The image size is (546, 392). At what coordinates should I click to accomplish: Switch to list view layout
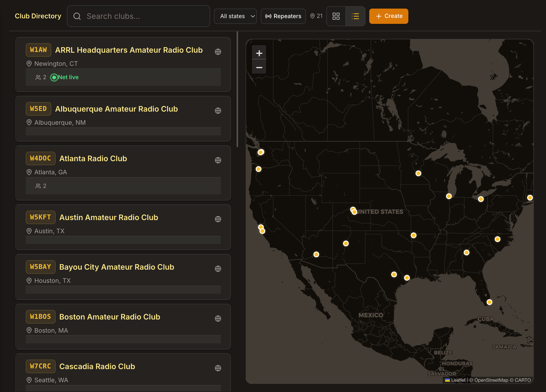(355, 16)
